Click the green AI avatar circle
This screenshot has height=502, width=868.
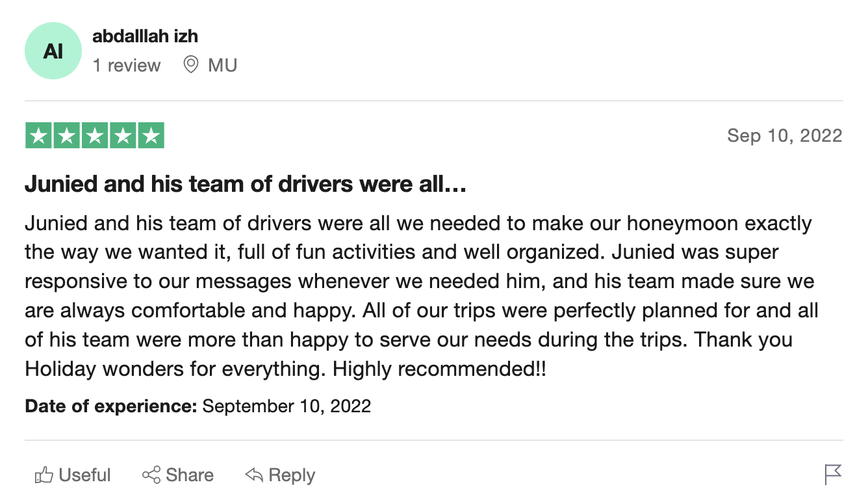(x=53, y=51)
